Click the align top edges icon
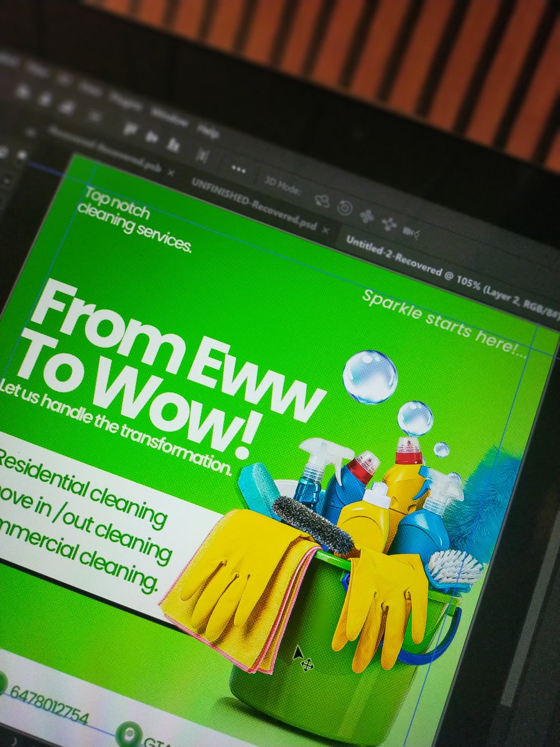 click(130, 129)
